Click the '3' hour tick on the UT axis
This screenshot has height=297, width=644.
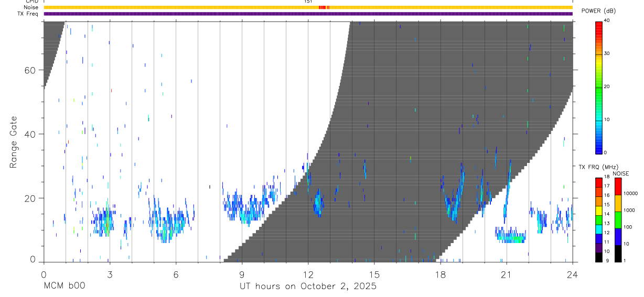point(110,274)
